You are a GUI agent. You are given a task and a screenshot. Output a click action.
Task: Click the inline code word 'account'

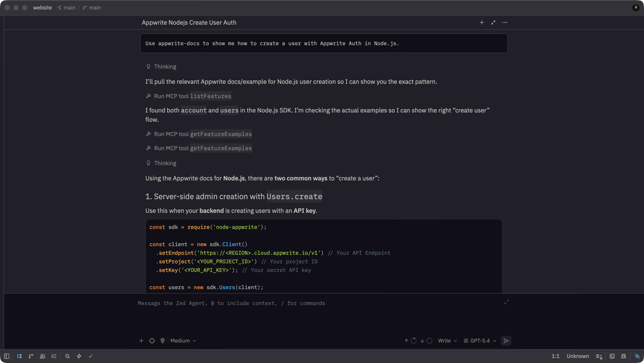pyautogui.click(x=194, y=110)
